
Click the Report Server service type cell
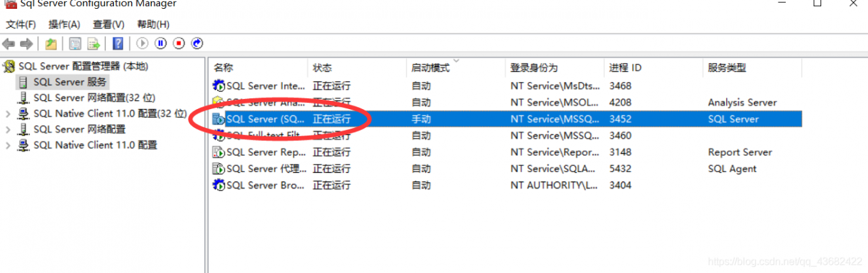(740, 152)
